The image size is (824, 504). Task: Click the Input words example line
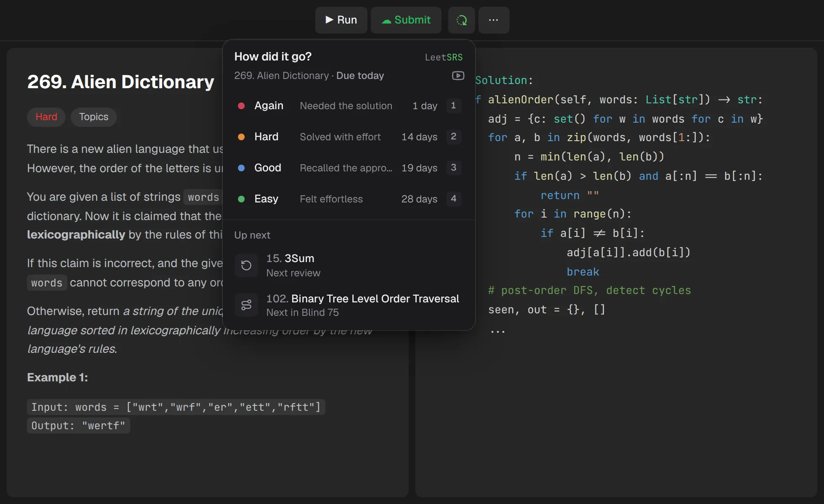(176, 407)
